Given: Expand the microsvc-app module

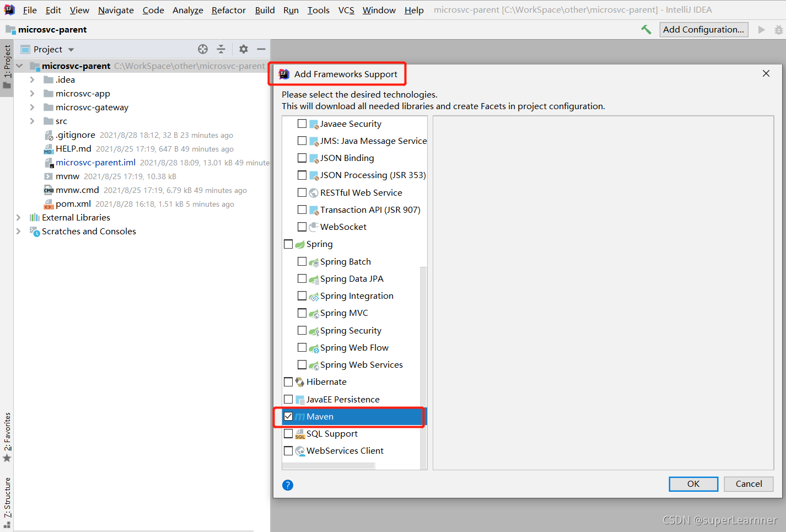Looking at the screenshot, I should (32, 93).
